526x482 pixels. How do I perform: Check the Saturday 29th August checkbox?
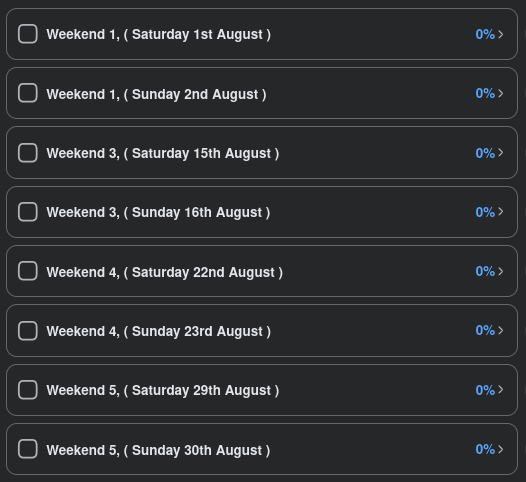click(x=28, y=390)
